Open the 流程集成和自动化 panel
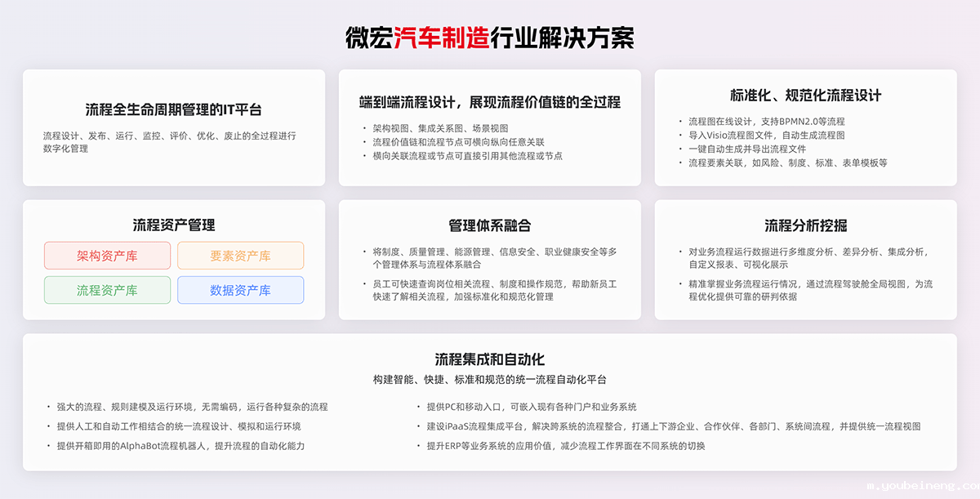Image resolution: width=980 pixels, height=499 pixels. click(x=490, y=358)
